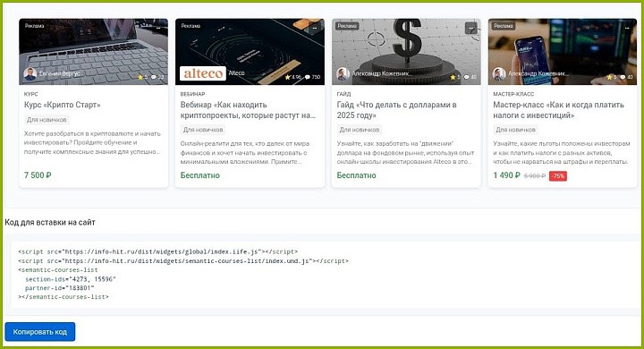Open three-dot menu on tax master-class card
The image size is (644, 349).
click(x=627, y=28)
